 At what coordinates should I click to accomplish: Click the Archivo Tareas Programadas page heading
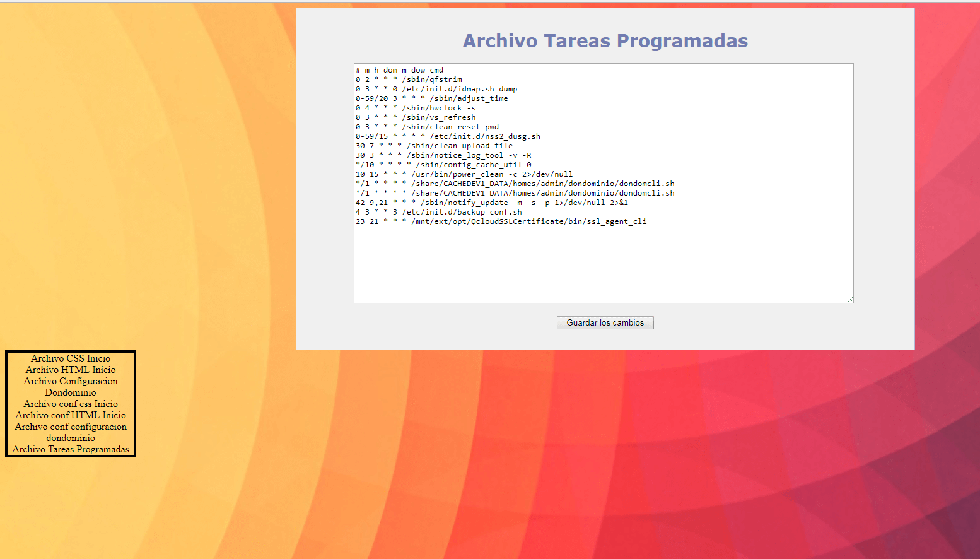point(605,41)
